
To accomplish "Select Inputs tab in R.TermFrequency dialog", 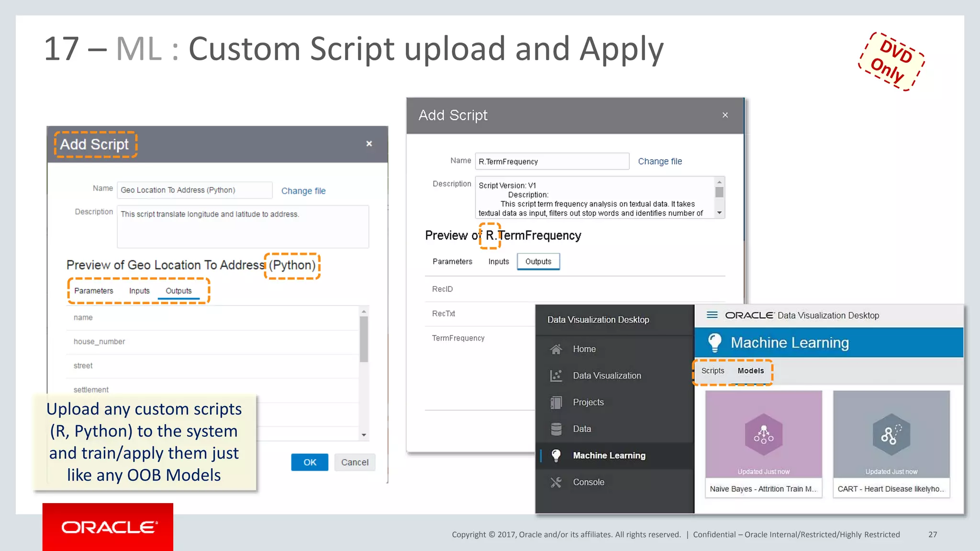I will (x=499, y=262).
